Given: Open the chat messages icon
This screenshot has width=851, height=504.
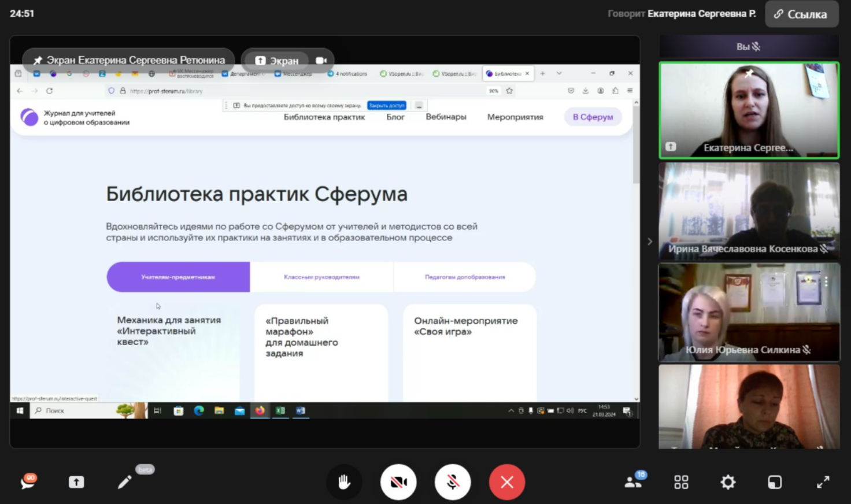Looking at the screenshot, I should 28,481.
